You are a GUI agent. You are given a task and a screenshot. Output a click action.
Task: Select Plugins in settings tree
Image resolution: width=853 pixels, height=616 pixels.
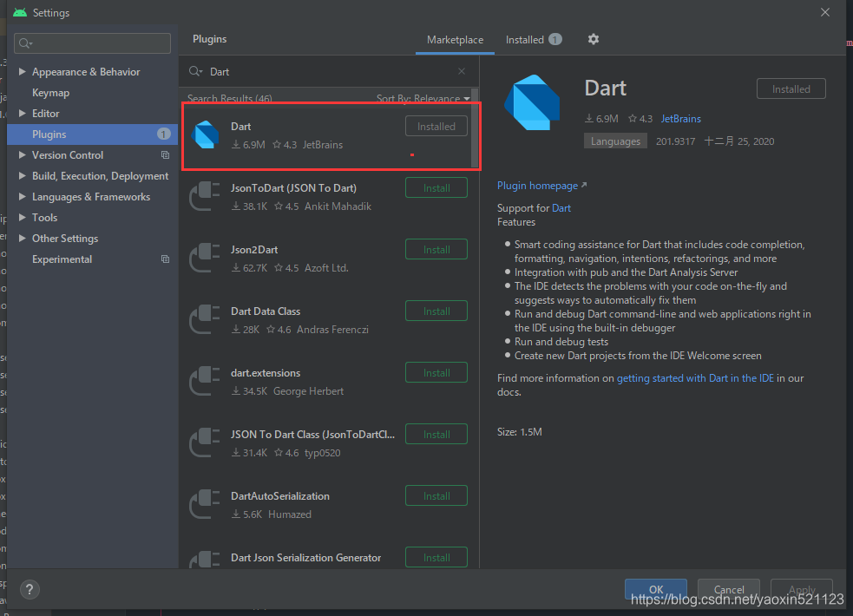(x=93, y=134)
